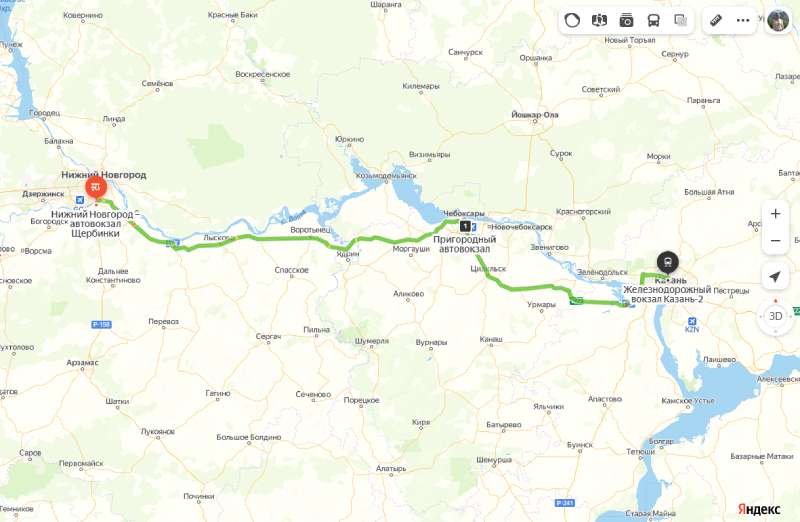Click the KZN airport icon
This screenshot has height=522, width=800.
[692, 321]
